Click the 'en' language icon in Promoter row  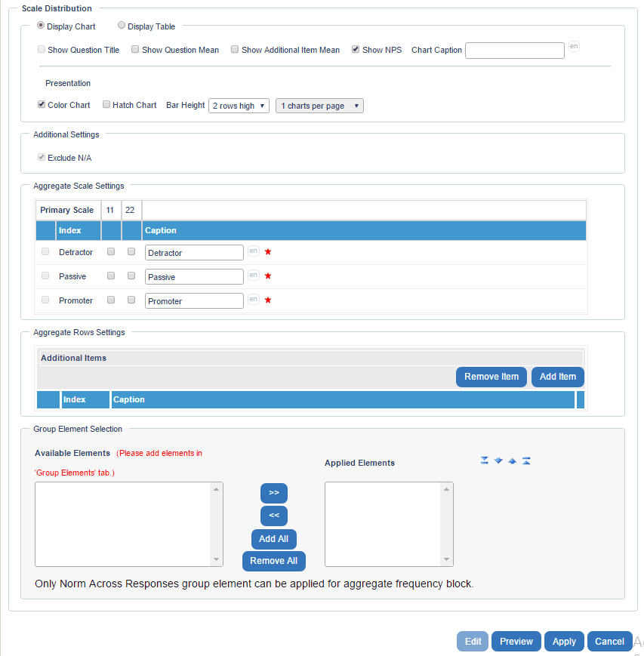[253, 300]
